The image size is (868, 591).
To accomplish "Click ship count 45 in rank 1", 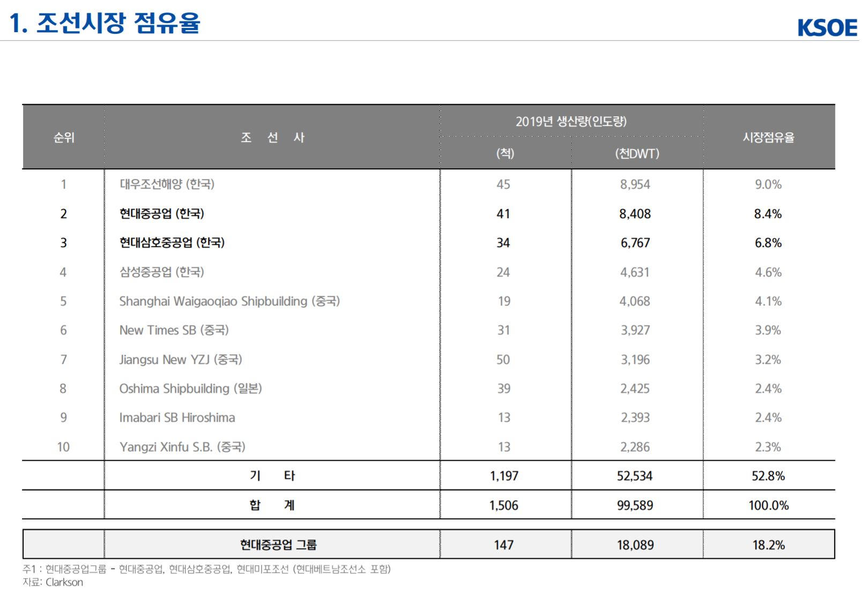I will [x=503, y=184].
